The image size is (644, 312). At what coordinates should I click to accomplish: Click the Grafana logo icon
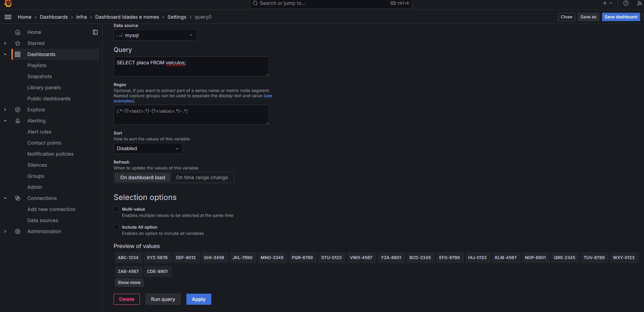[8, 3]
